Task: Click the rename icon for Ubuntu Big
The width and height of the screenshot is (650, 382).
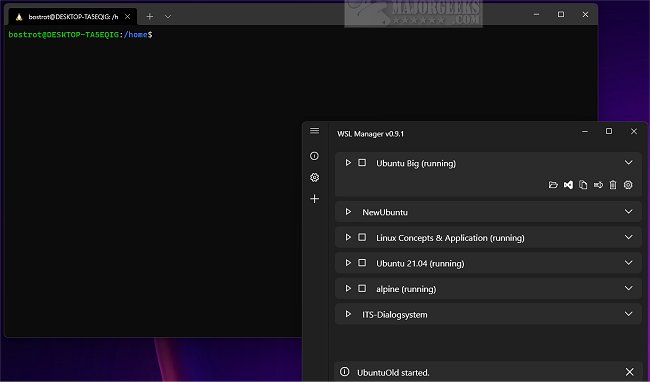Action: (x=598, y=185)
